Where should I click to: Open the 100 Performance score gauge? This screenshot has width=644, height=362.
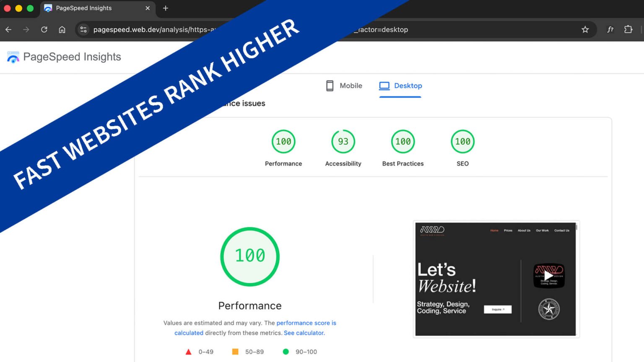(283, 142)
